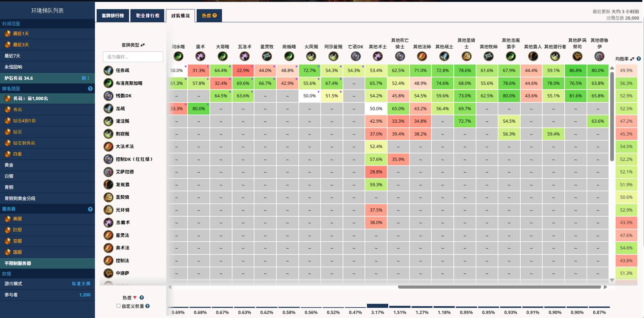
Task: Select the 最近1天 time range option
Action: [21, 34]
